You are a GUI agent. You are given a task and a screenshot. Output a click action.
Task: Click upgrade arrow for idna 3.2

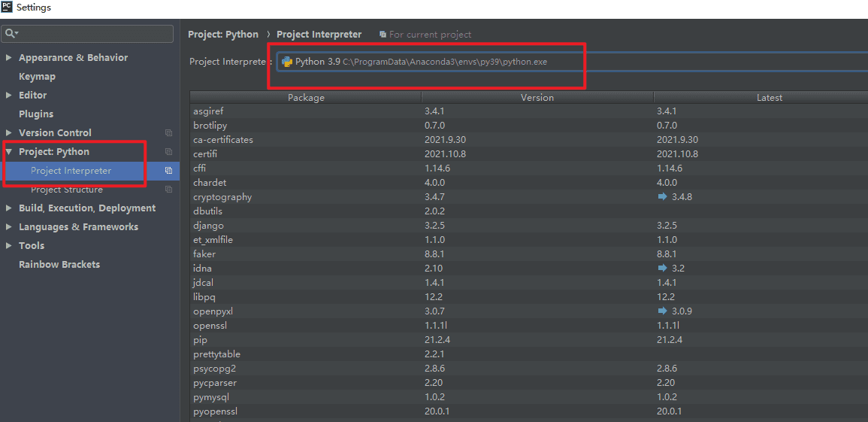(x=662, y=268)
